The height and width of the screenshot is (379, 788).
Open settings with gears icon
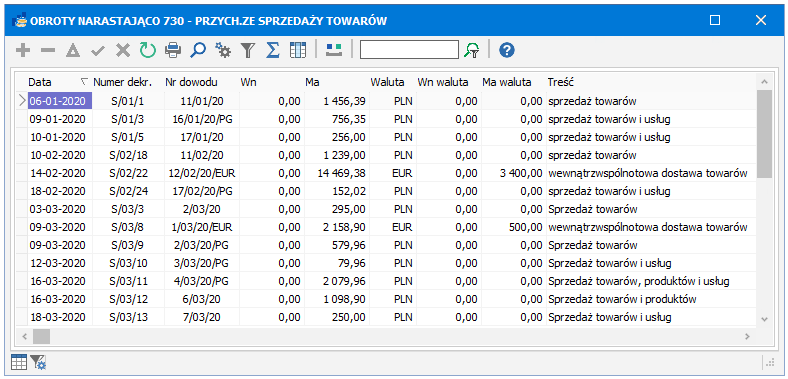pos(223,50)
